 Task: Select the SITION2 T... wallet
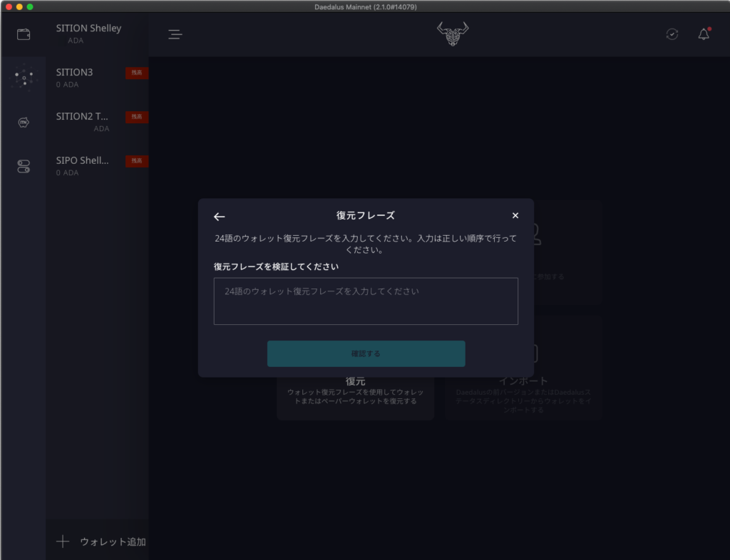point(82,122)
